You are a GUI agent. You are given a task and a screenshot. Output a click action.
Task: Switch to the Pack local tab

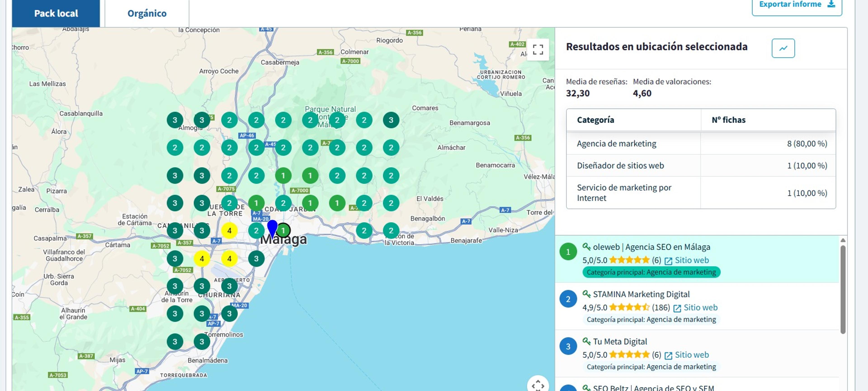click(56, 14)
